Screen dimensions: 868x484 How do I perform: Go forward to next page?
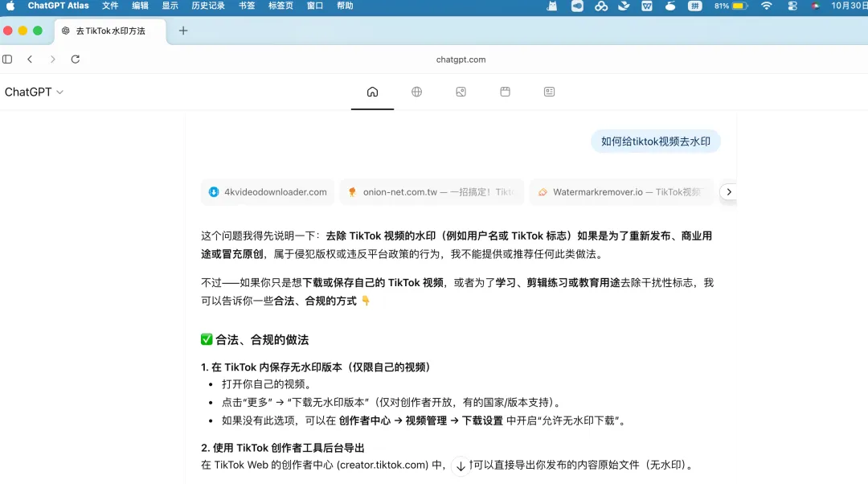coord(52,59)
